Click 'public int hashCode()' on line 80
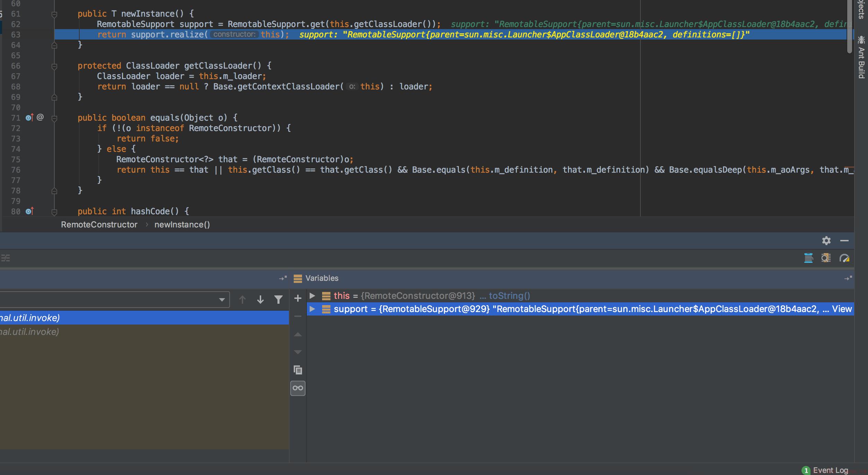This screenshot has width=868, height=475. (128, 211)
